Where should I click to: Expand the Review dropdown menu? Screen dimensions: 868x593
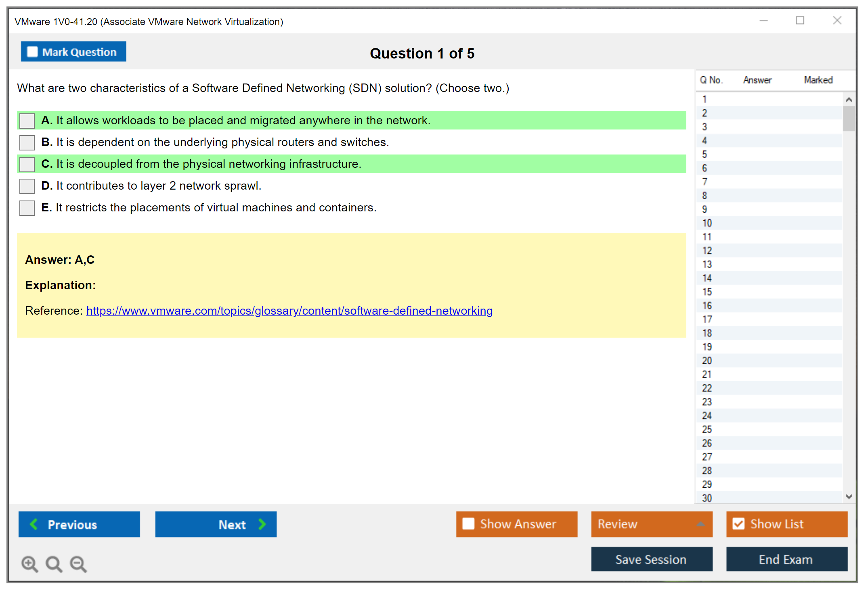pos(700,524)
